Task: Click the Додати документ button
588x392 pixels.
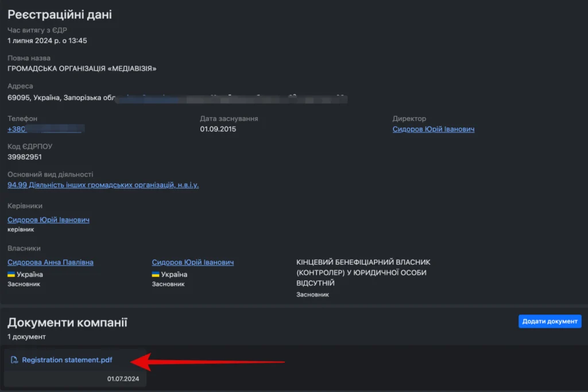Action: (550, 321)
